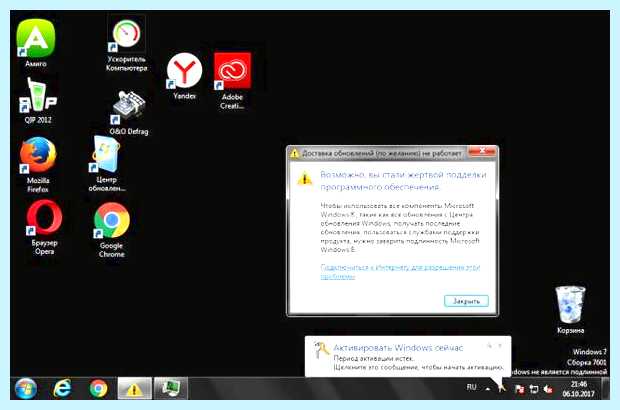Open the Центр обновлений desktop shortcut

click(x=106, y=164)
